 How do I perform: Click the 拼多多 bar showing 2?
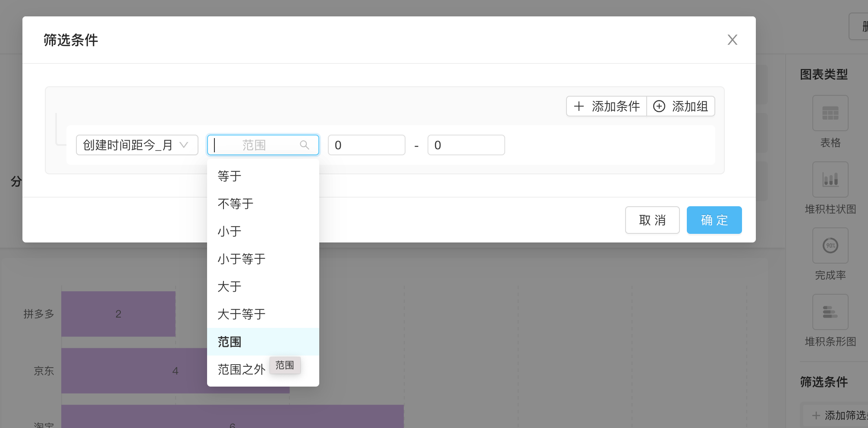point(118,314)
